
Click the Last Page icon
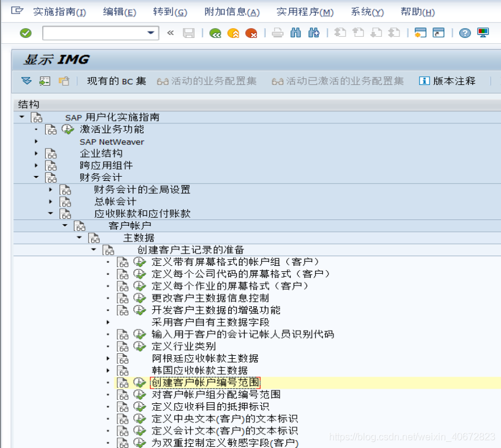[x=394, y=33]
